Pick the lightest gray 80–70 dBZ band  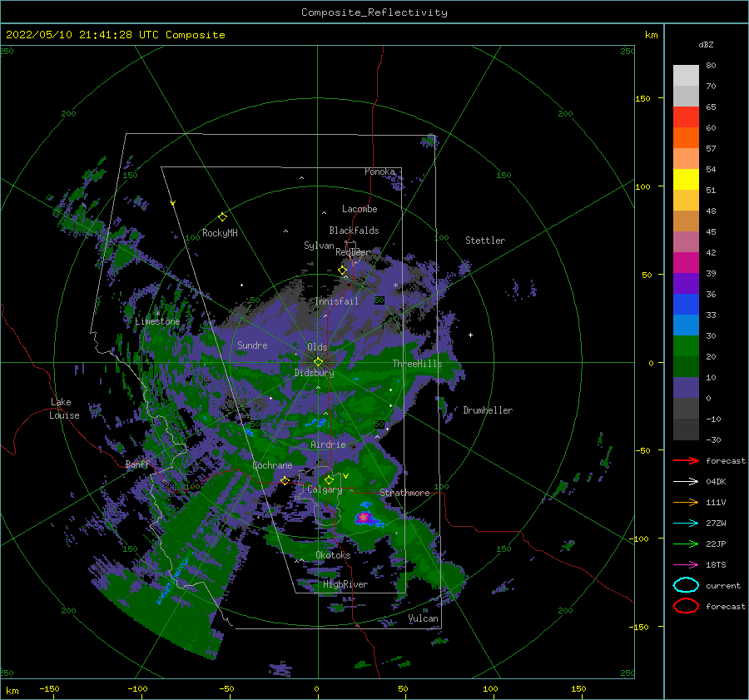tap(686, 76)
